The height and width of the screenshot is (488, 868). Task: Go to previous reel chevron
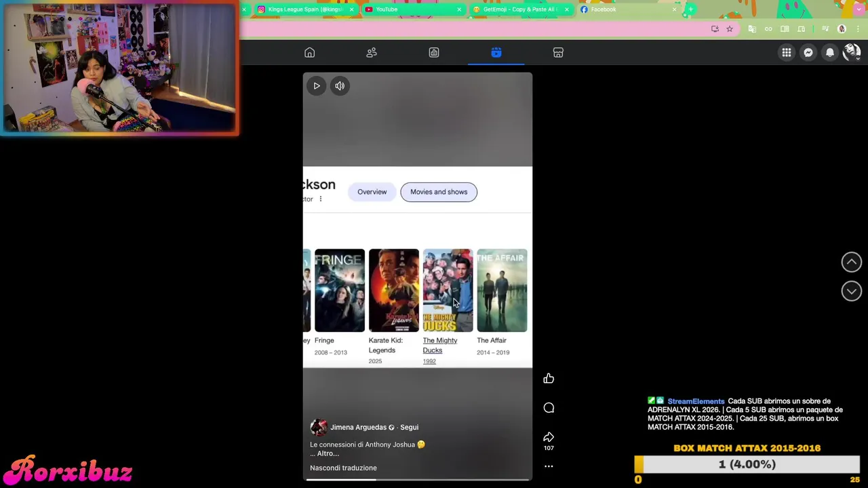[x=852, y=262]
